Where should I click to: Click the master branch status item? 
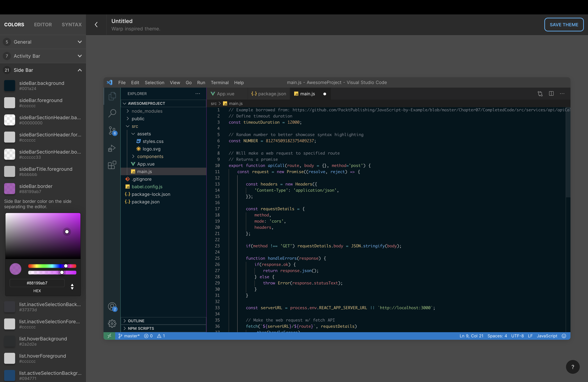pos(129,336)
